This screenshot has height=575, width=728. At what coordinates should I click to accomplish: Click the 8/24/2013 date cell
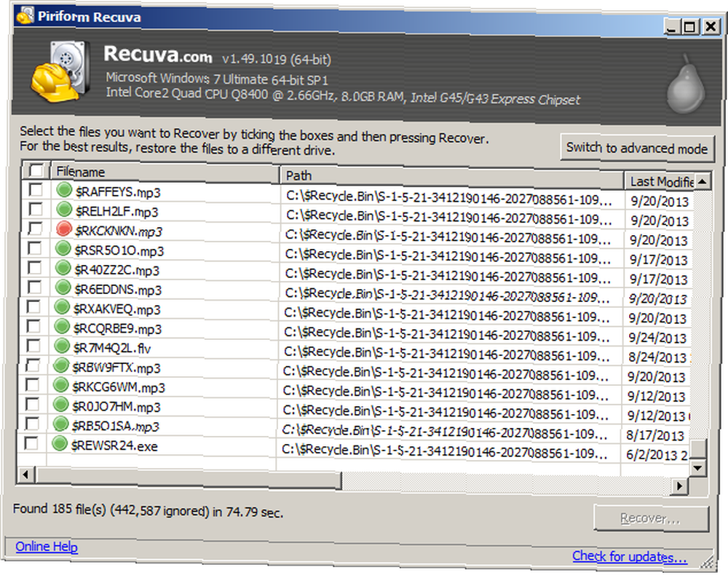tap(657, 357)
